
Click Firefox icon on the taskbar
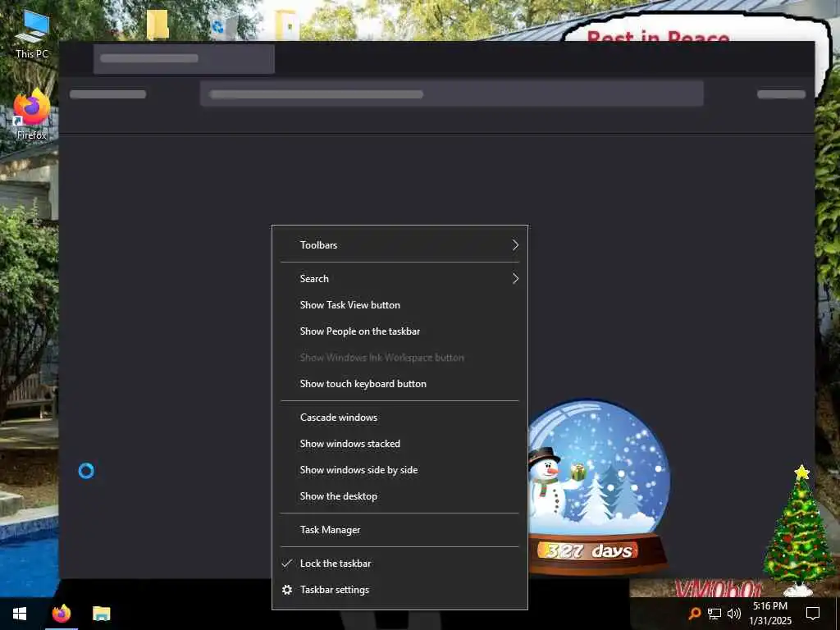tap(61, 614)
